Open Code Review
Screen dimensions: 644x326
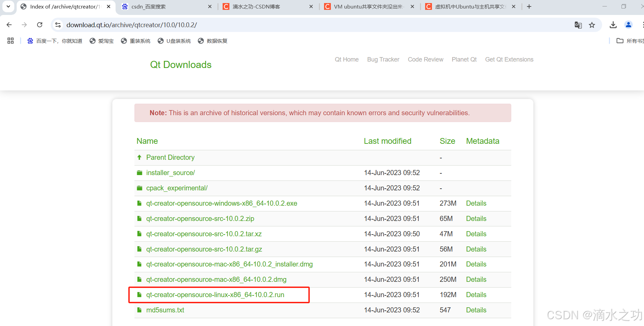(x=425, y=59)
